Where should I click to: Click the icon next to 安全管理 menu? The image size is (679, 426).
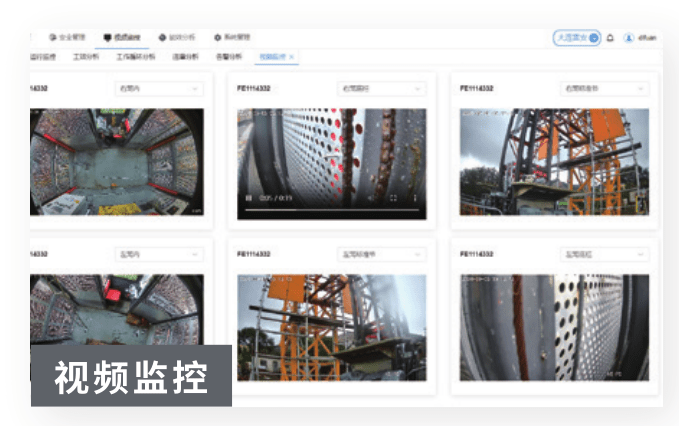pyautogui.click(x=52, y=37)
